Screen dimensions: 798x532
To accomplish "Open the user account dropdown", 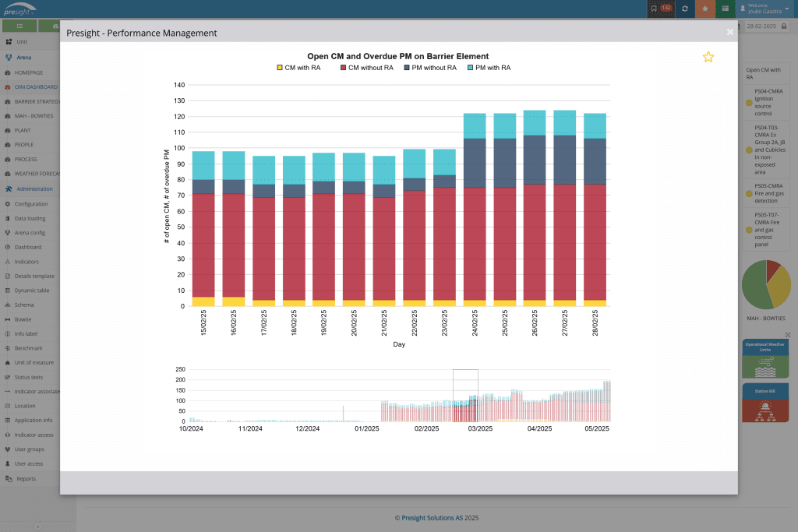I will tap(766, 9).
